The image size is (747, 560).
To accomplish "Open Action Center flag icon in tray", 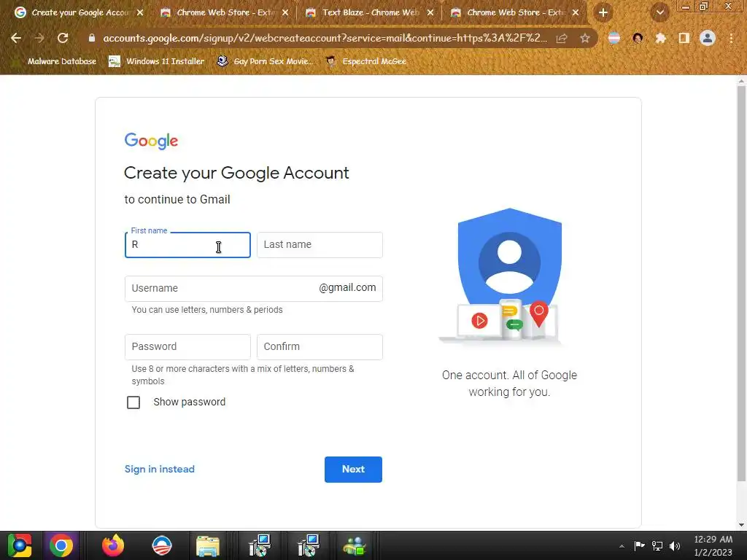I will (x=639, y=545).
